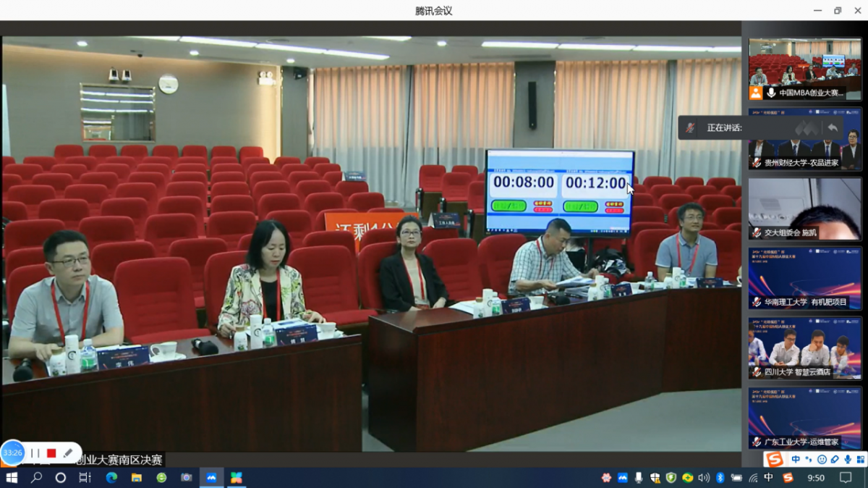
Task: Click the Sogou input S logo on floating bar
Action: coord(775,460)
